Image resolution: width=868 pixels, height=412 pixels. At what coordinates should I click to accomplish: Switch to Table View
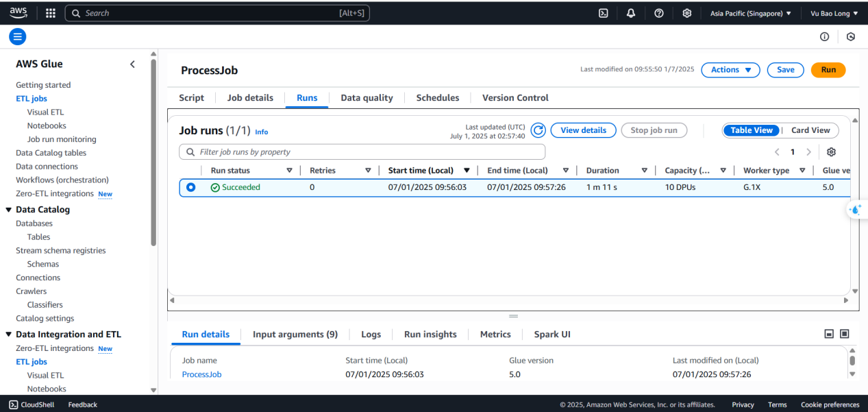[x=752, y=130]
